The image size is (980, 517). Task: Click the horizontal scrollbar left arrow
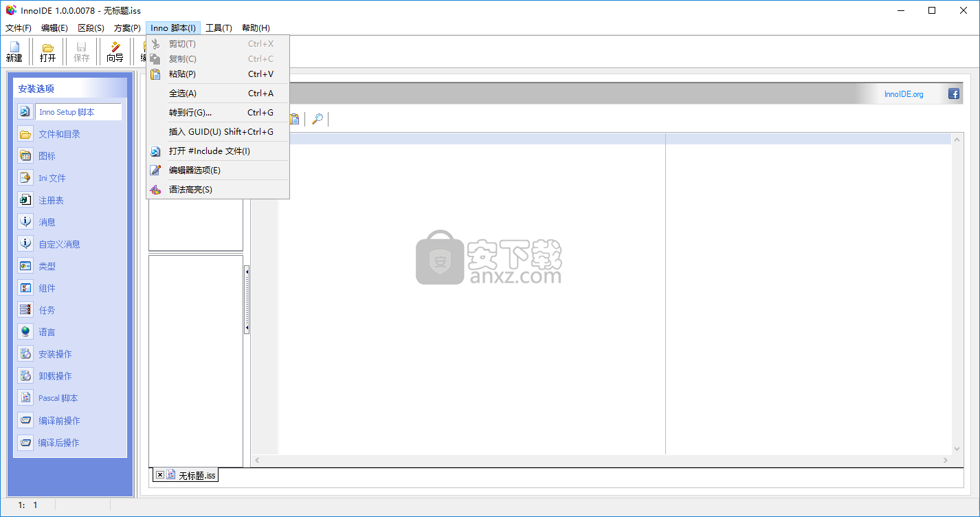coord(257,460)
